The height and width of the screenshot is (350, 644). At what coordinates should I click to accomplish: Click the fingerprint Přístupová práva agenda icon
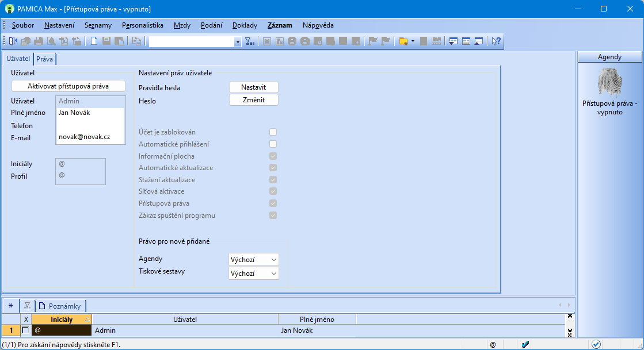click(610, 82)
